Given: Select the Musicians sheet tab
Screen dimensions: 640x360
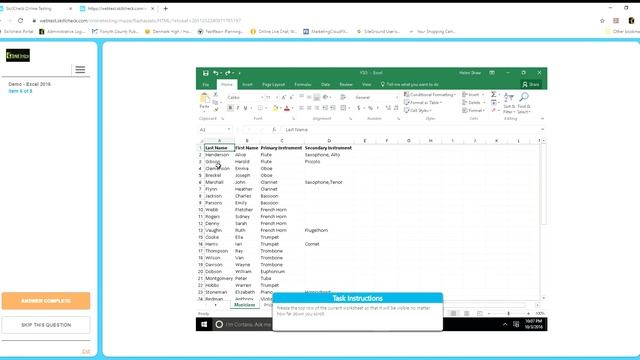Looking at the screenshot, I should (x=244, y=305).
